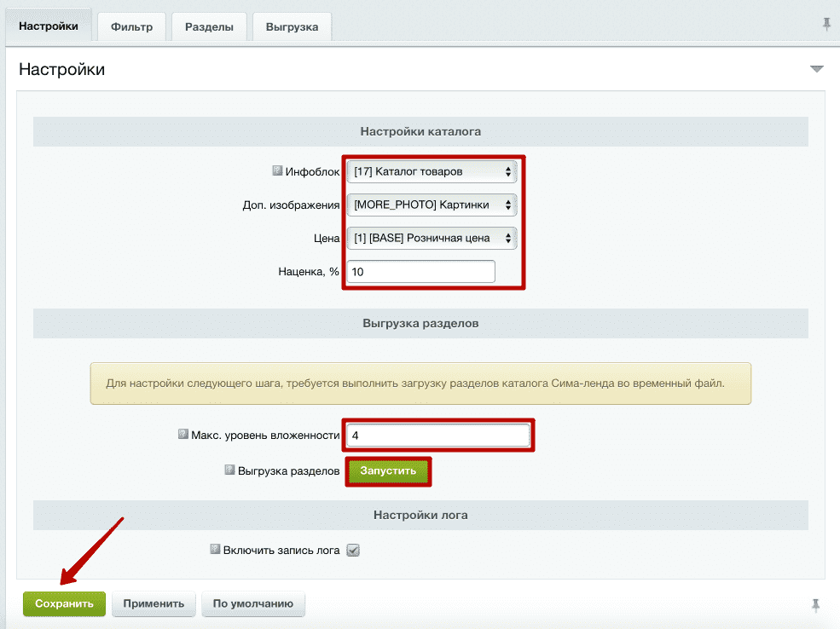840x629 pixels.
Task: Click help icon beside Выгрузка разделов label
Action: pos(229,470)
